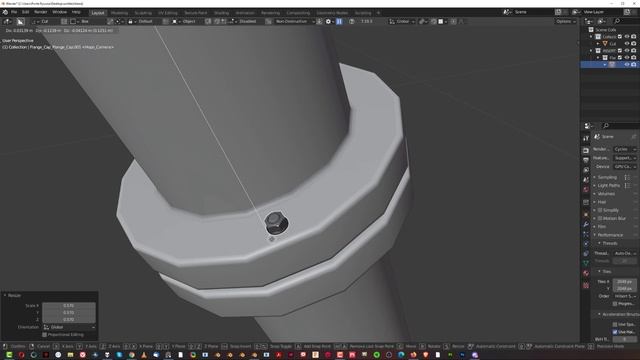
Task: Toggle the Proportional Editing checkbox
Action: pyautogui.click(x=44, y=335)
